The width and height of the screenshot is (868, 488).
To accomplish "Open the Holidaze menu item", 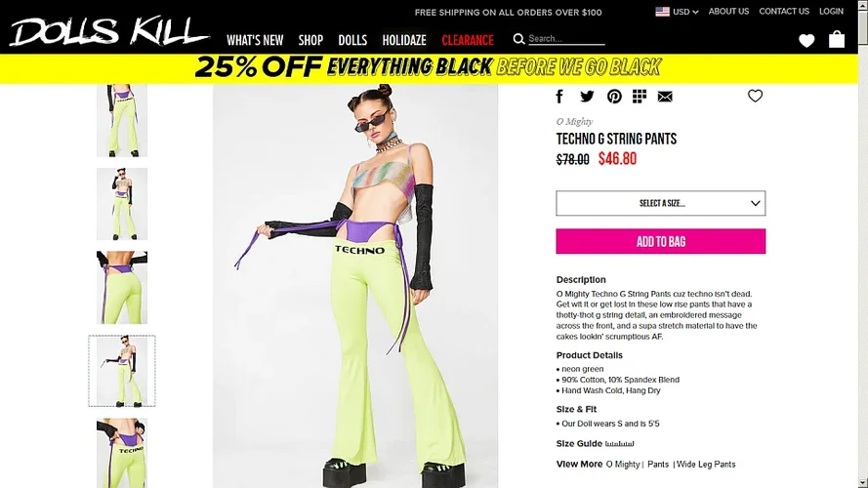I will tap(404, 40).
